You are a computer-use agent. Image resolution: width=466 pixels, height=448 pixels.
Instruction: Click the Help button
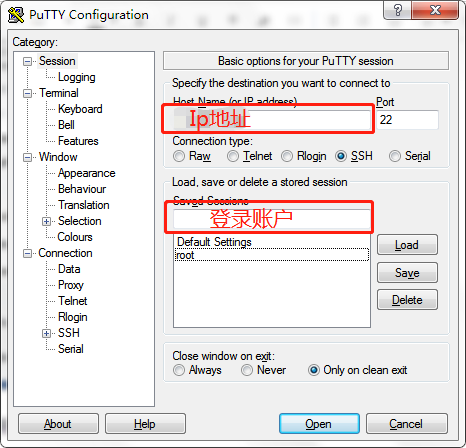click(145, 424)
